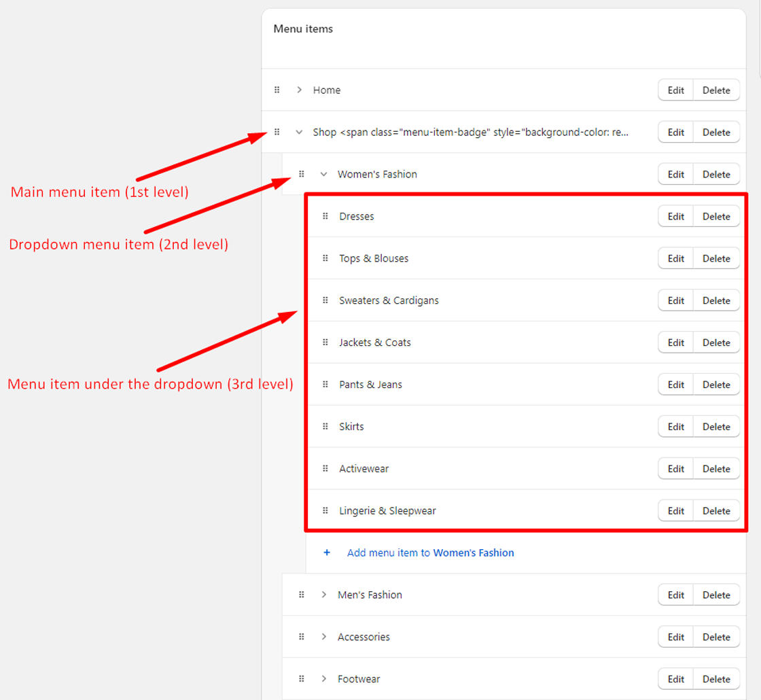Viewport: 761px width, 700px height.
Task: Click the Footwear drag handle icon
Action: tap(302, 679)
